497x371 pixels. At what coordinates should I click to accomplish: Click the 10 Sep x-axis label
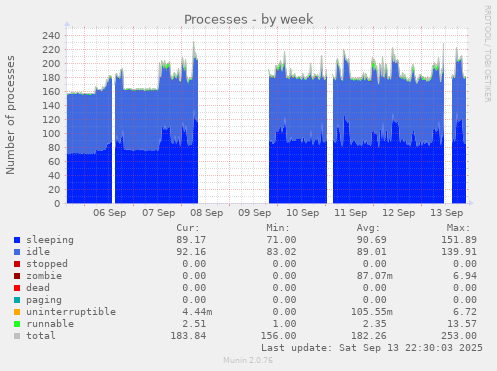click(x=303, y=213)
